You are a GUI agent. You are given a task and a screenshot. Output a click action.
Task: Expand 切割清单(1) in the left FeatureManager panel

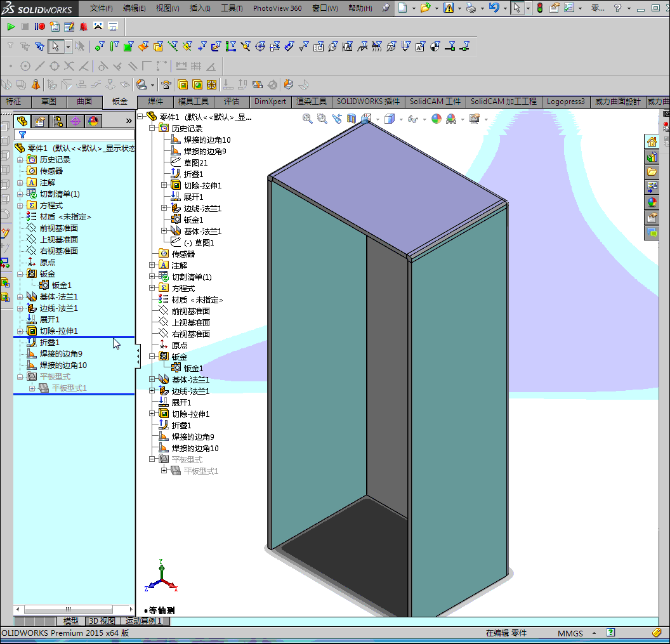pos(20,194)
